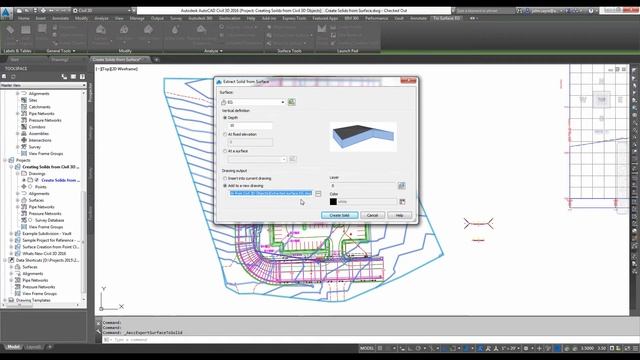Select Whats New Civil 3D 2016 project
Screen dimensions: 640x360
point(44,253)
